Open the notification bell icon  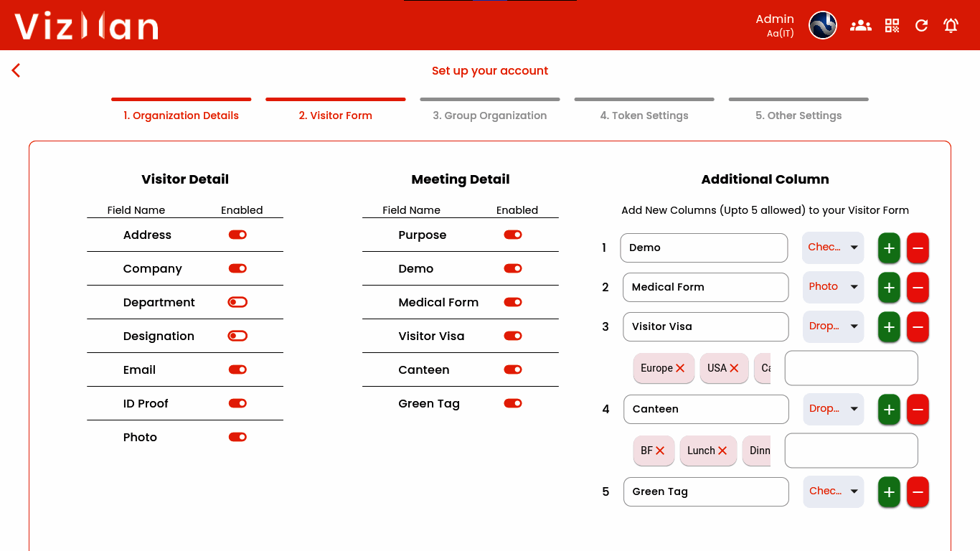click(951, 26)
